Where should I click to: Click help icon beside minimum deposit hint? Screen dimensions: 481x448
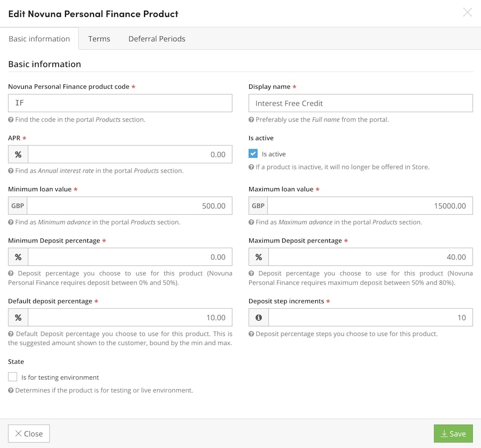(x=11, y=273)
